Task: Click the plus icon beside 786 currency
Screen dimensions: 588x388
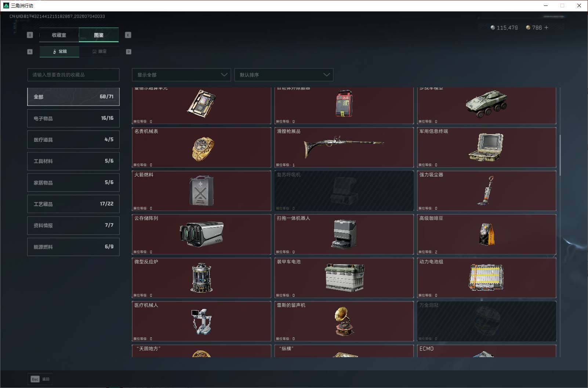Action: [546, 28]
